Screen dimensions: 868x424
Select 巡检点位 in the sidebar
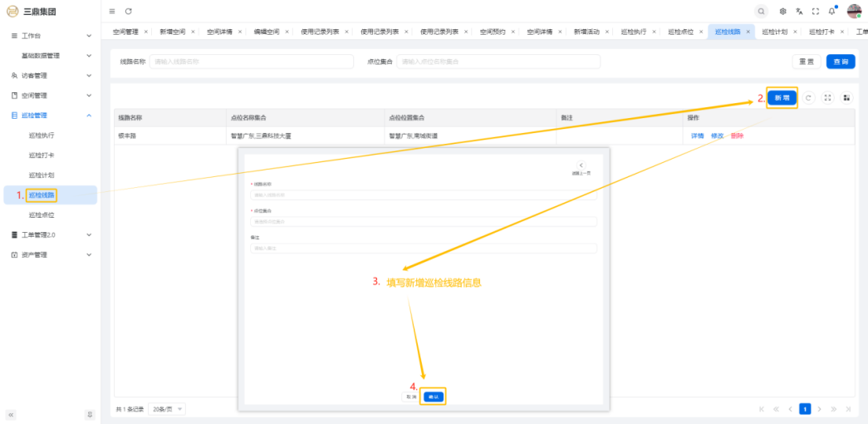point(42,215)
